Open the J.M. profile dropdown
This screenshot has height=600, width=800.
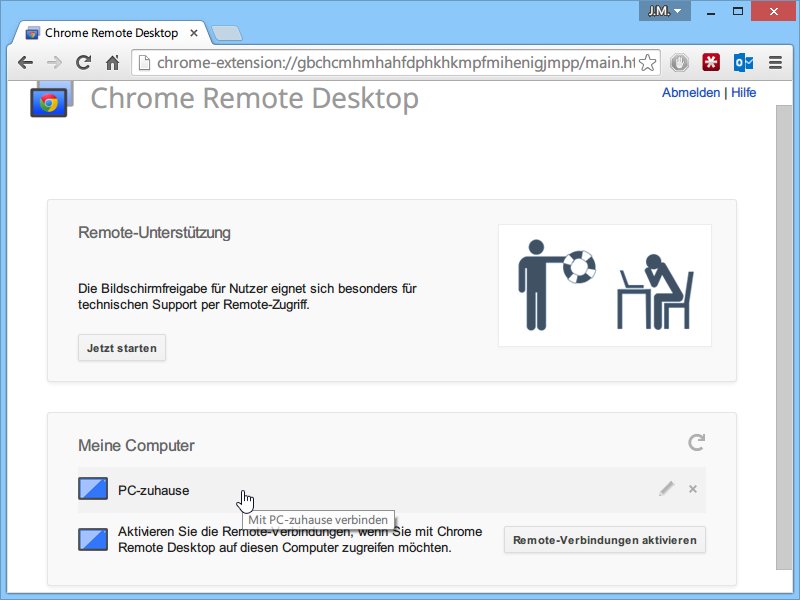[x=664, y=11]
